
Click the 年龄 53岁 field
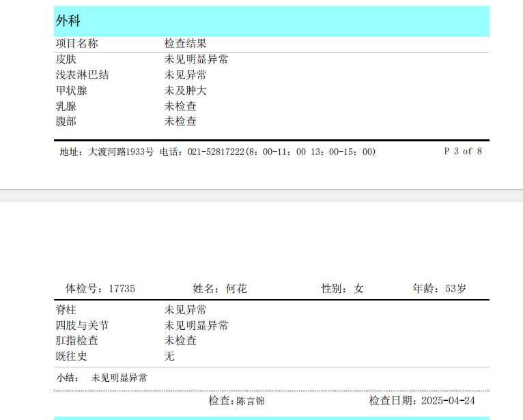(x=440, y=289)
